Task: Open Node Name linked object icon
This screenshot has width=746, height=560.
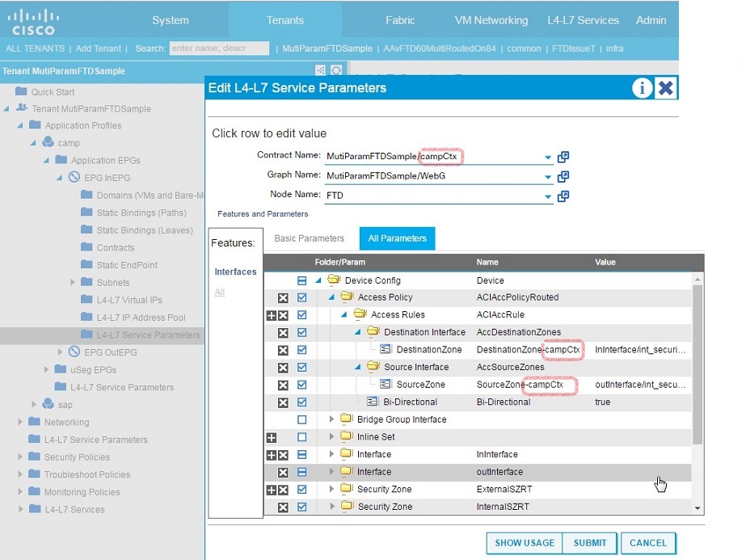Action: pyautogui.click(x=563, y=196)
